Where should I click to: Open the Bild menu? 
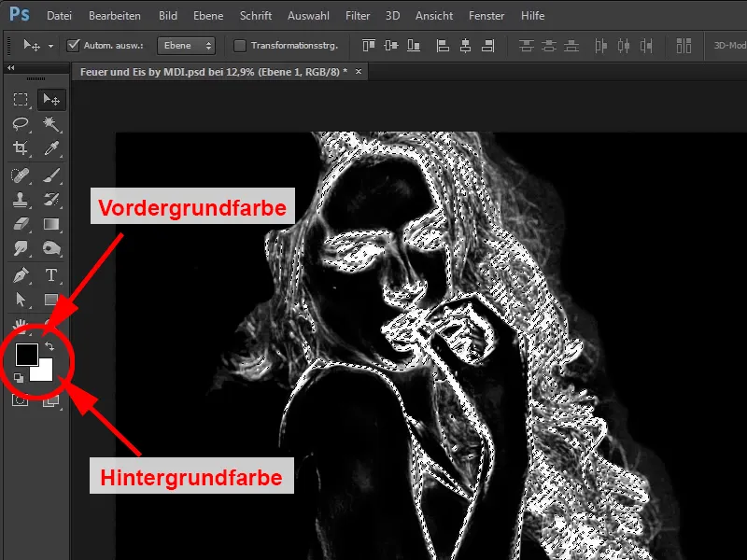click(x=168, y=16)
